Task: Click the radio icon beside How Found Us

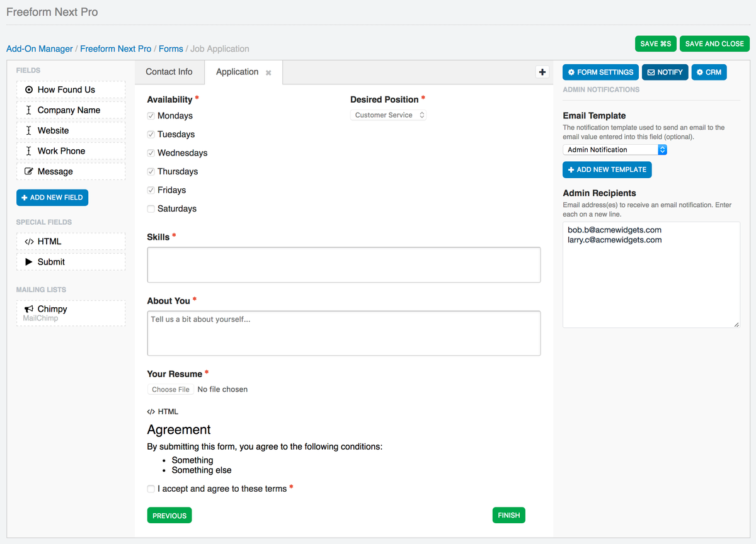Action: 29,90
